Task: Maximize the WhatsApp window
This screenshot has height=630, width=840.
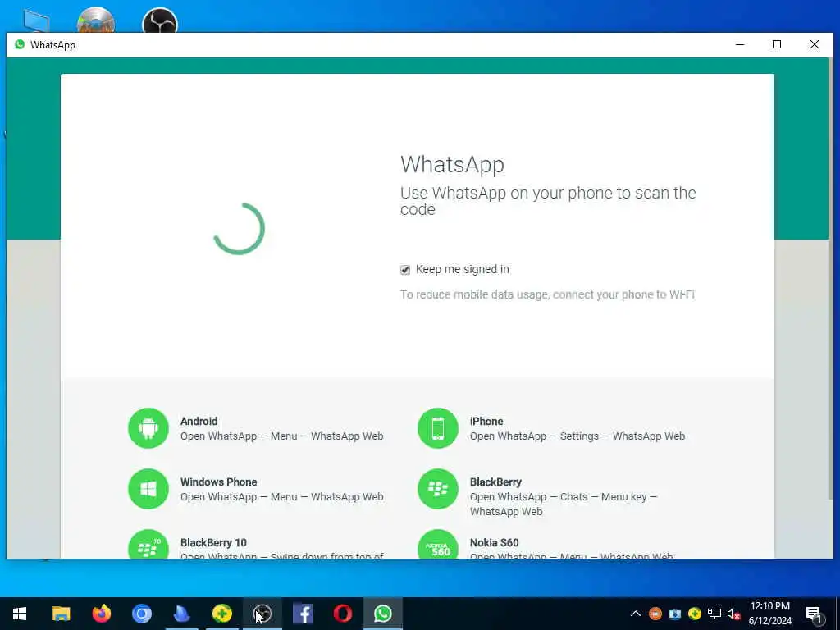Action: click(x=777, y=44)
